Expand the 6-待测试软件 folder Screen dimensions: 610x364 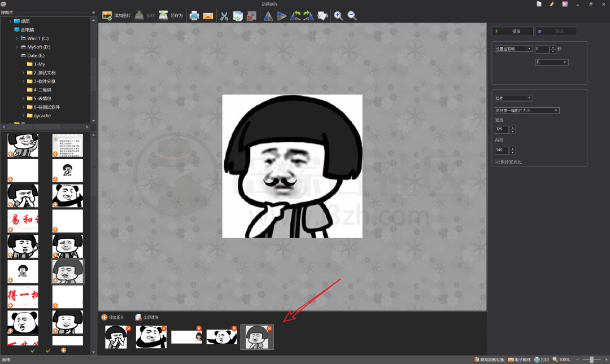(x=23, y=107)
